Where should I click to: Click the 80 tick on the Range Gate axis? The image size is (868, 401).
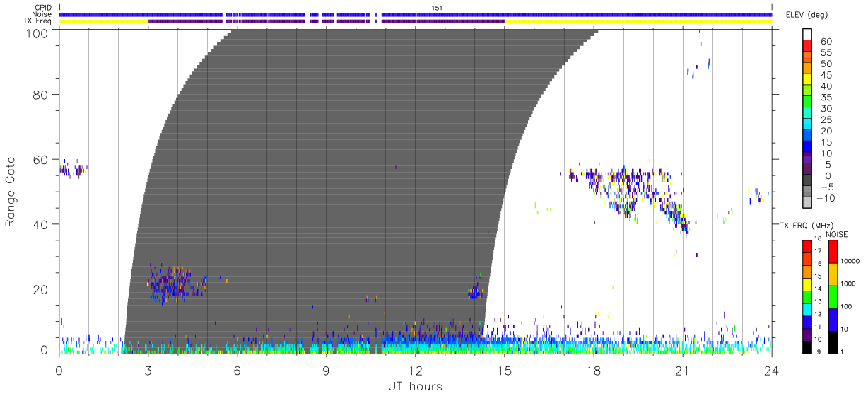pos(42,94)
